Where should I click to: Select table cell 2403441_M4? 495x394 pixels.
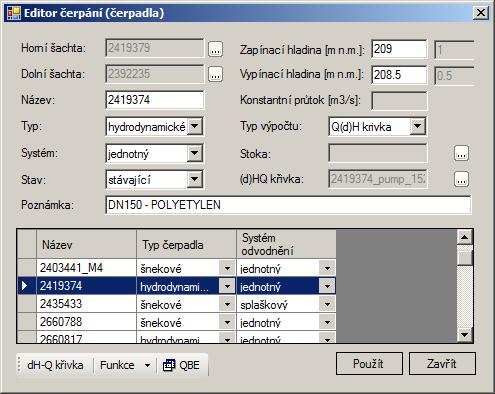pos(86,268)
